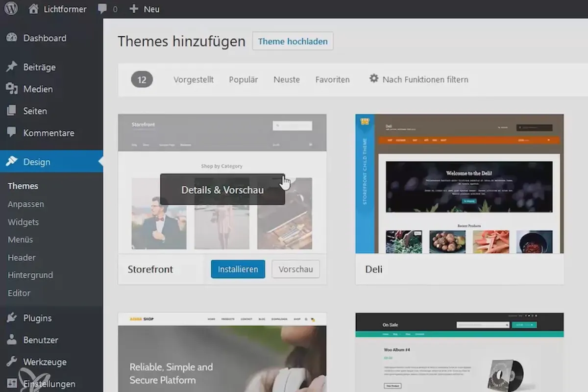Screen dimensions: 588x392
Task: Open the Werkzeuge menu label
Action: 45,363
